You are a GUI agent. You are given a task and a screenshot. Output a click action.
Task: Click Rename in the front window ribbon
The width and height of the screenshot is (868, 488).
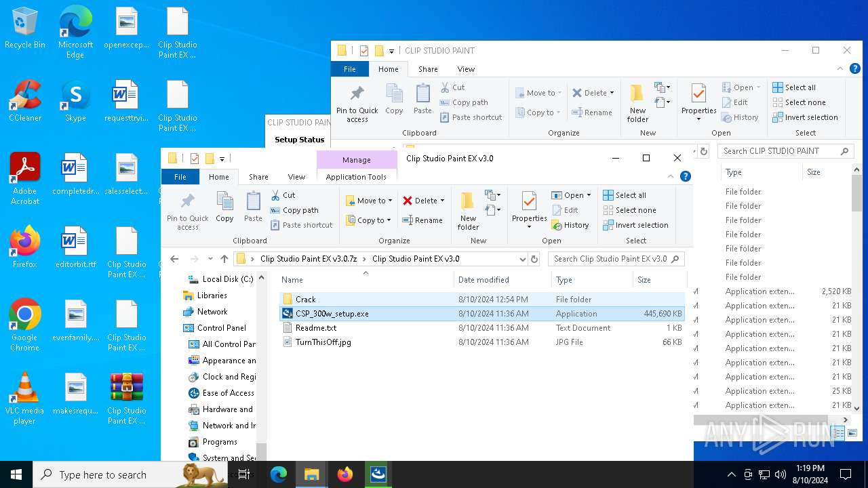coord(422,220)
